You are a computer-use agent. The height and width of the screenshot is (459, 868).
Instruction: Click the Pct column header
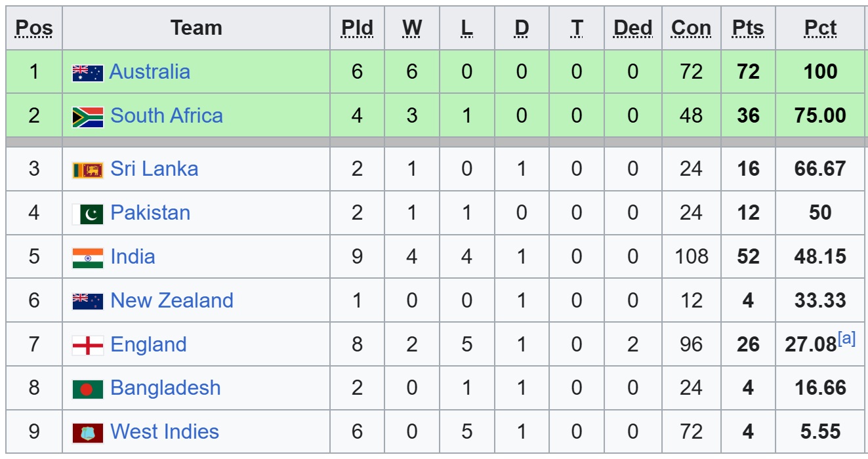820,28
